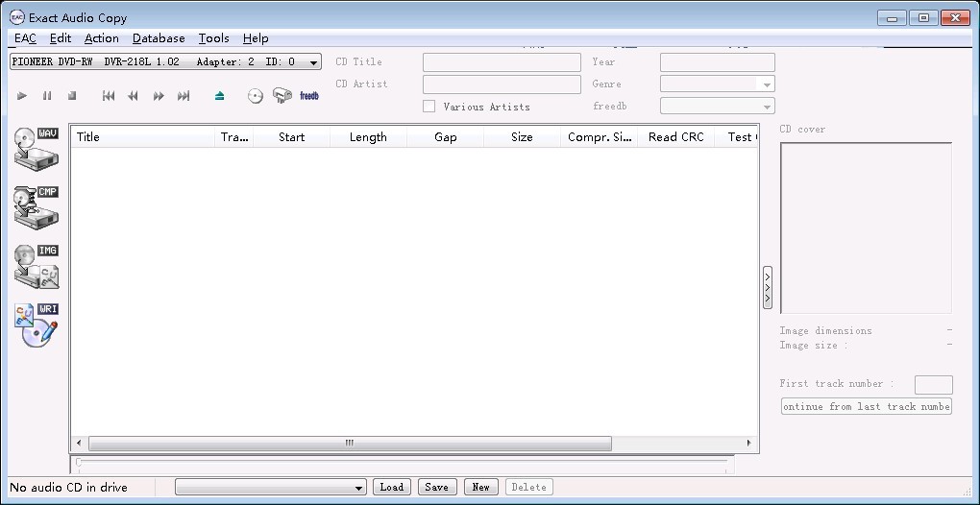This screenshot has height=505, width=980.
Task: Click the Length column header
Action: [x=368, y=137]
